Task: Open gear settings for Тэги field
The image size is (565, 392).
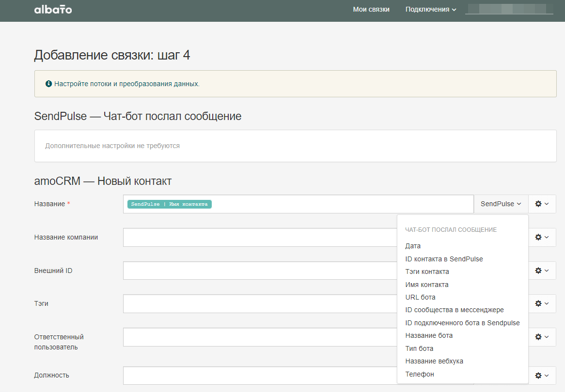Action: click(x=542, y=303)
